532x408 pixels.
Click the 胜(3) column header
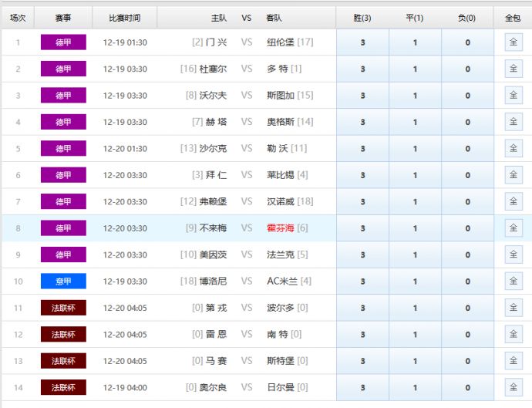pos(362,18)
